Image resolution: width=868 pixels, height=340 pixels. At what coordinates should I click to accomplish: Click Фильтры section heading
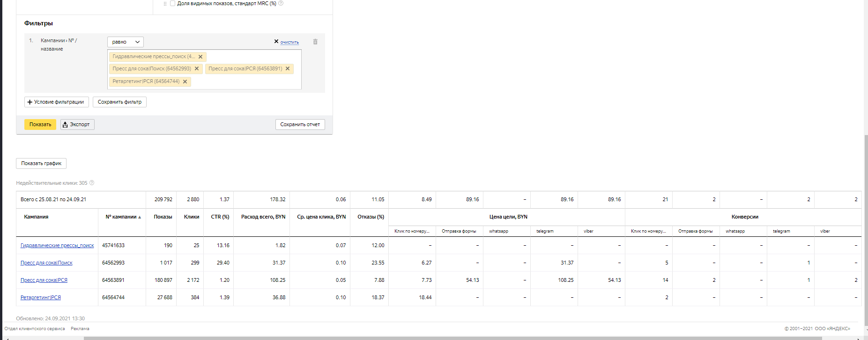click(x=38, y=23)
